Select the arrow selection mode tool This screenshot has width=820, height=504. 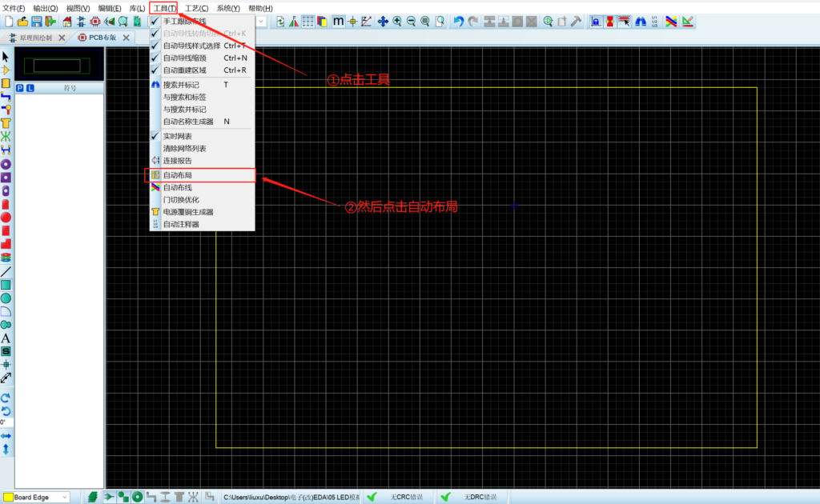click(6, 57)
